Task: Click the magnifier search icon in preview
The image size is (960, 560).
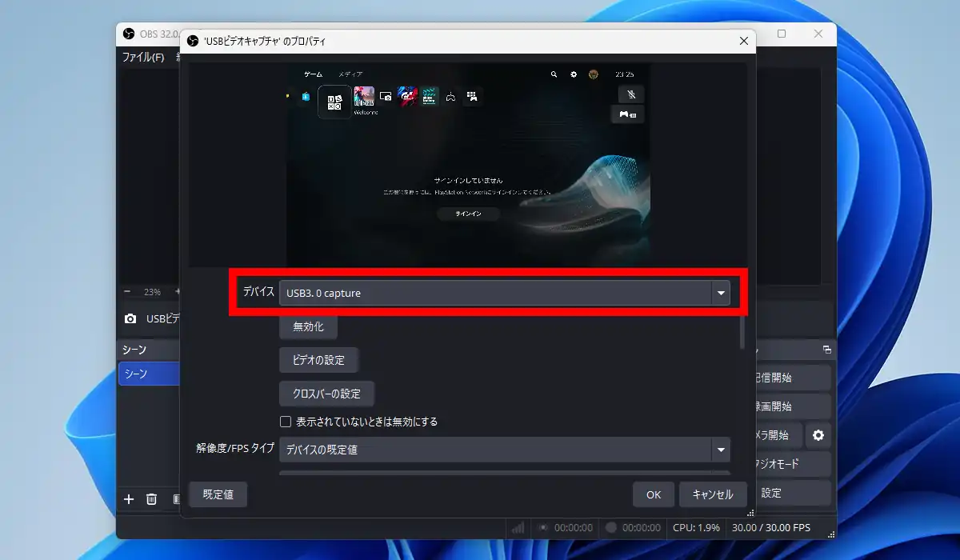Action: tap(553, 74)
